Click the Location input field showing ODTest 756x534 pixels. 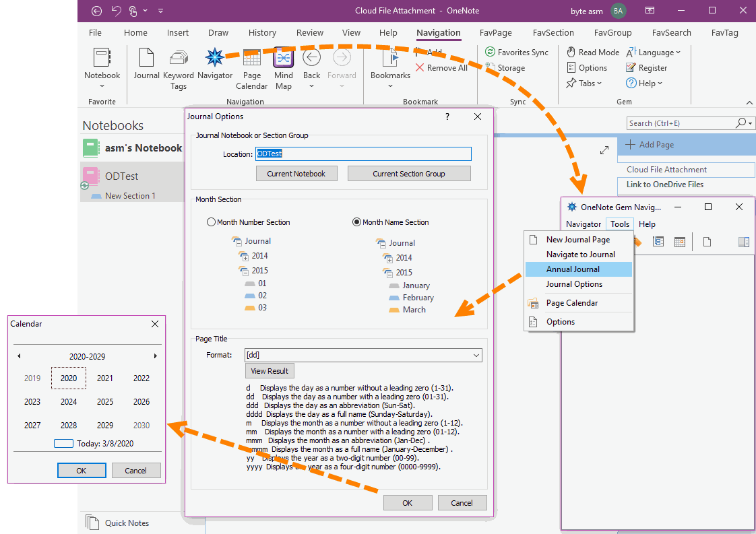coord(363,154)
